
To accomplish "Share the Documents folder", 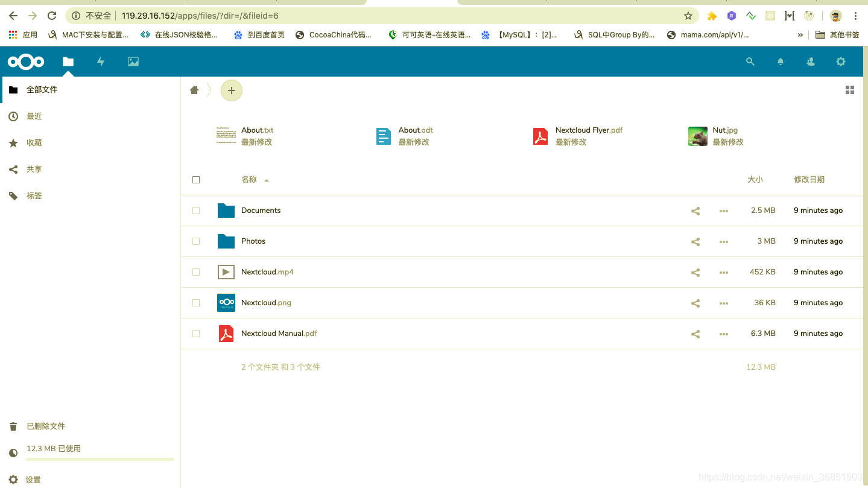I will coord(695,211).
